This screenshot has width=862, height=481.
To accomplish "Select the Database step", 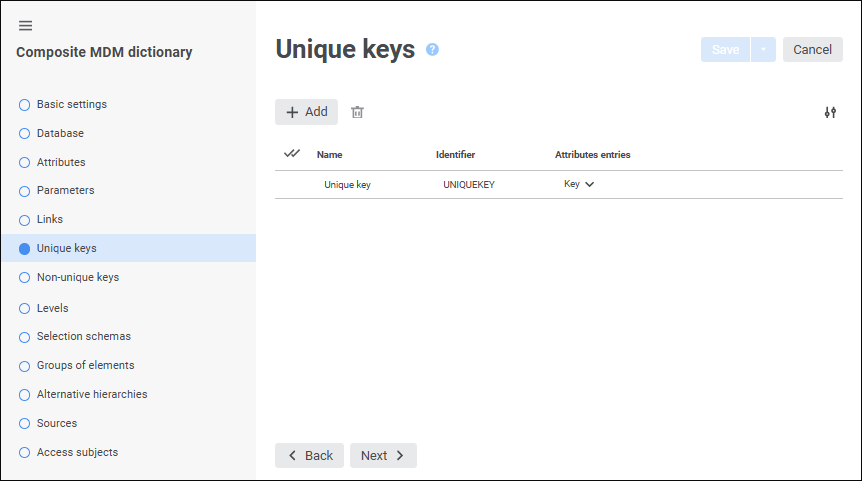I will click(60, 133).
